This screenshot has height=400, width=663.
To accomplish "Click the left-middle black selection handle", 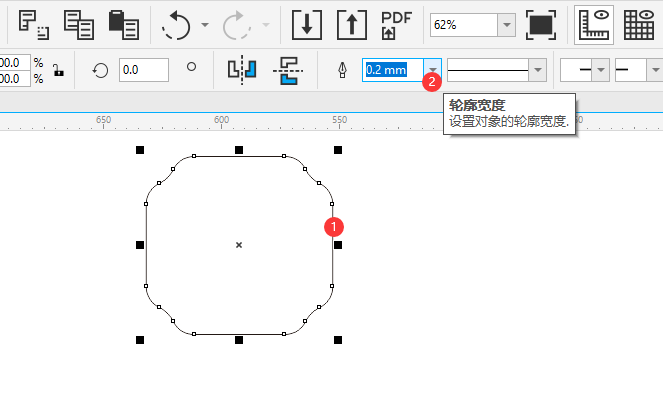I will pyautogui.click(x=140, y=245).
